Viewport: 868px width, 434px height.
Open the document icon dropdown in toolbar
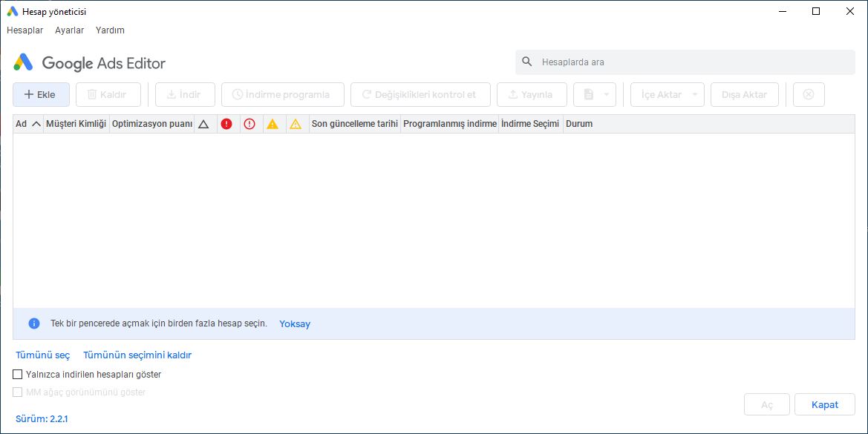tap(595, 94)
